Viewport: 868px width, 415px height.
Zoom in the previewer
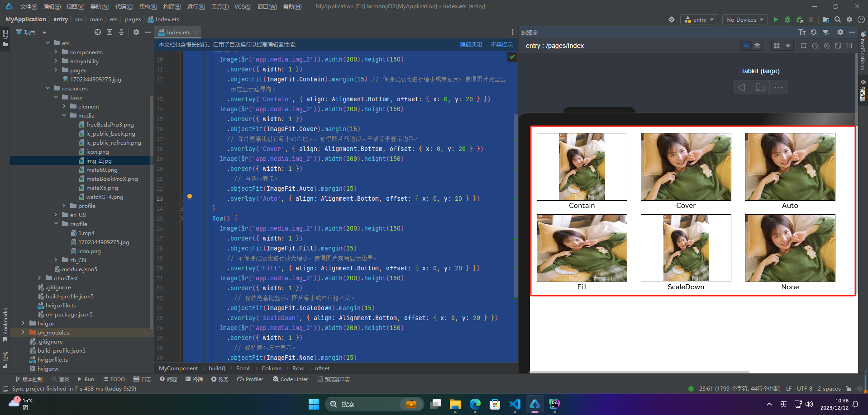click(827, 46)
